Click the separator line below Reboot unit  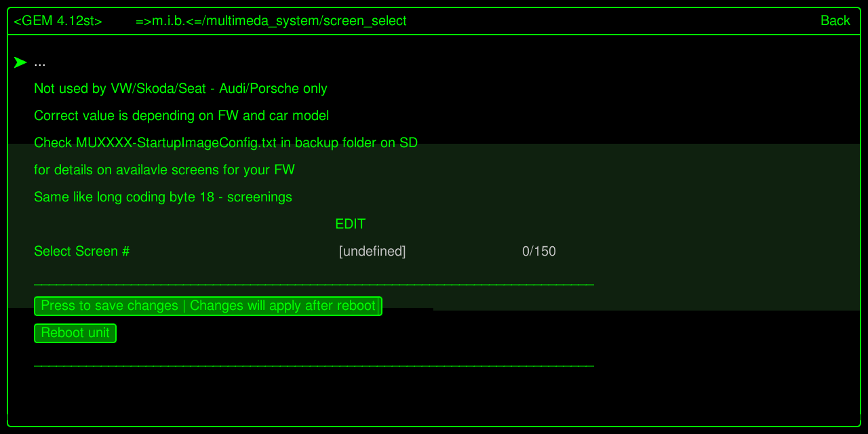[x=313, y=366]
